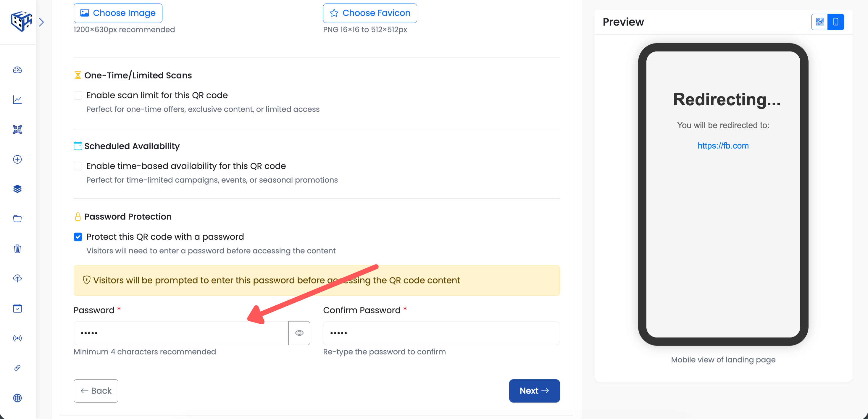This screenshot has height=419, width=868.
Task: Select the cloud upload sidebar icon
Action: pyautogui.click(x=17, y=278)
